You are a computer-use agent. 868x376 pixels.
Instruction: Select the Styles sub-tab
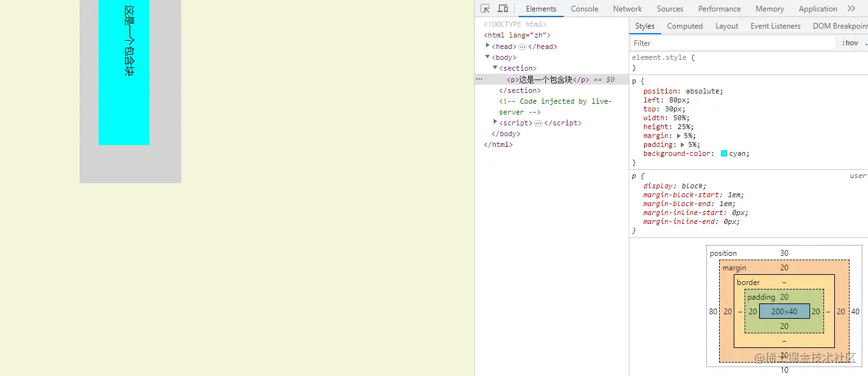pyautogui.click(x=645, y=26)
